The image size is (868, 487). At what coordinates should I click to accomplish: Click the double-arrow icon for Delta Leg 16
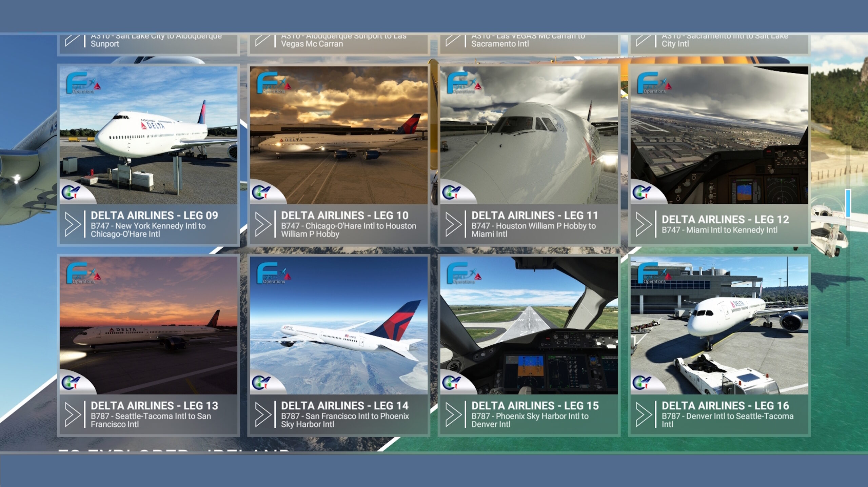[x=644, y=414]
